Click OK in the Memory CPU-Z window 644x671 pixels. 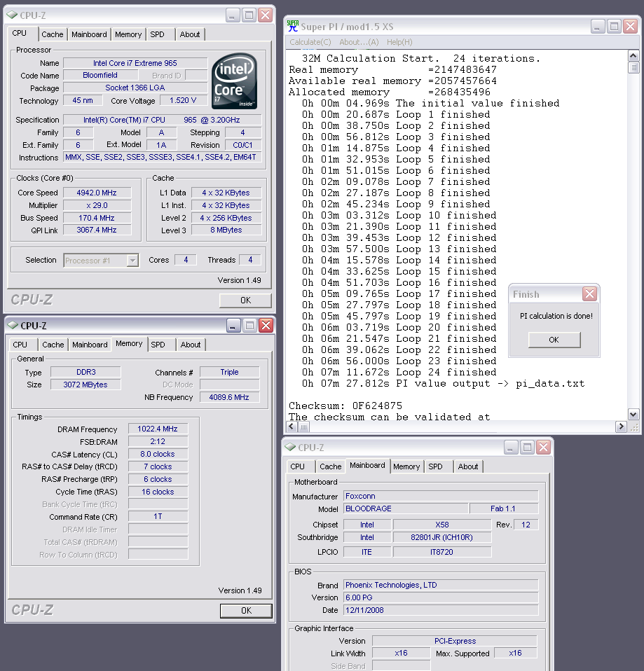[x=246, y=611]
